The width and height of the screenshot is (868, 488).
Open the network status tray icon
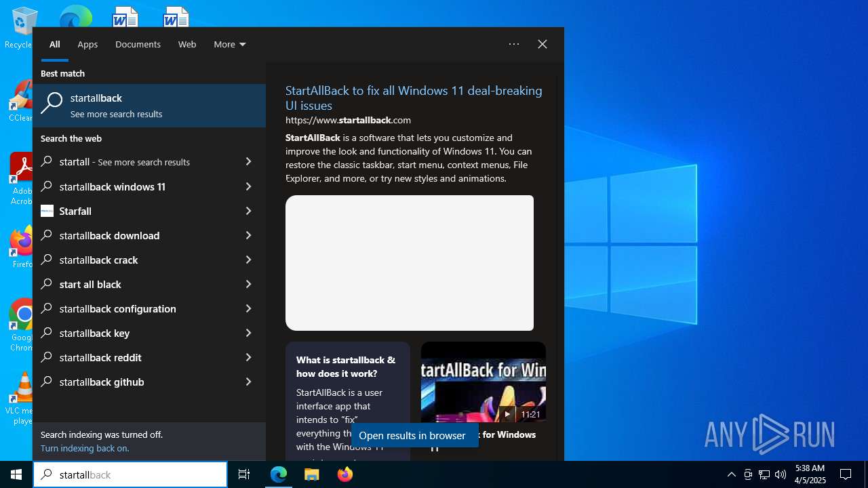764,474
